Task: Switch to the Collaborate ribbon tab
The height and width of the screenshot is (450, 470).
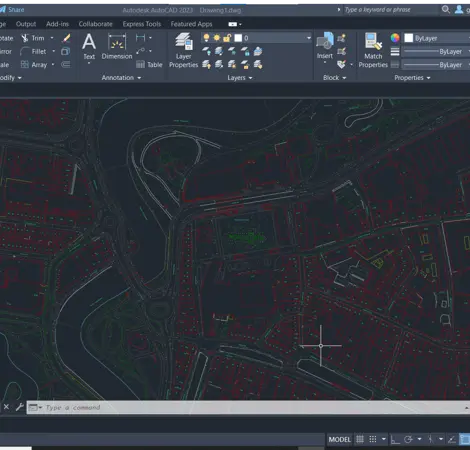Action: coord(95,24)
